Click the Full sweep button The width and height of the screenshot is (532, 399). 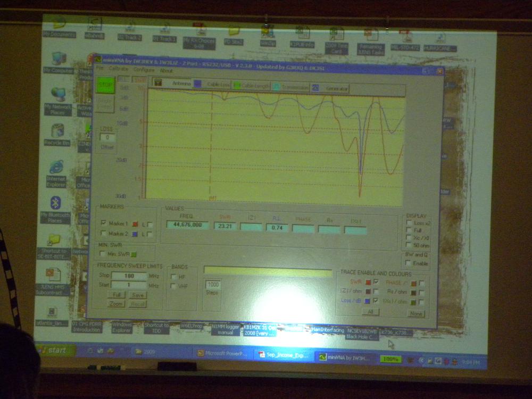click(x=117, y=295)
